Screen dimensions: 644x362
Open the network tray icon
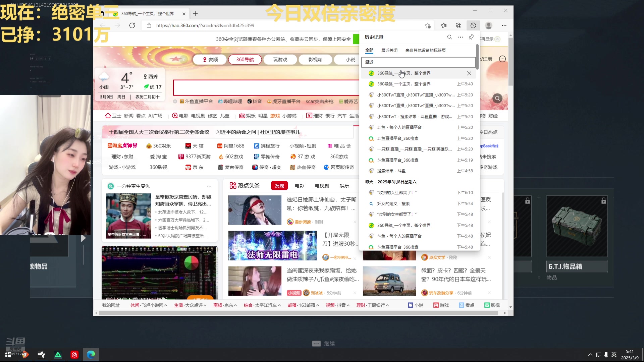coord(598,355)
